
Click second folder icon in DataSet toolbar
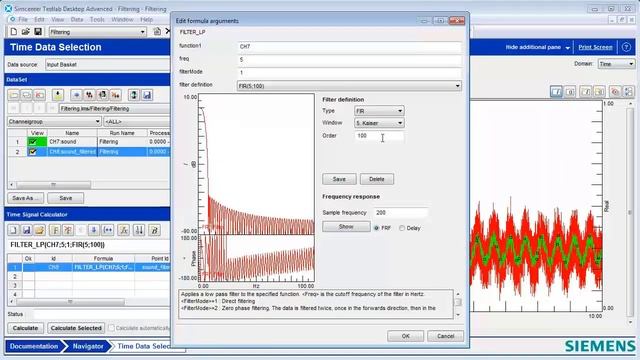(27, 95)
